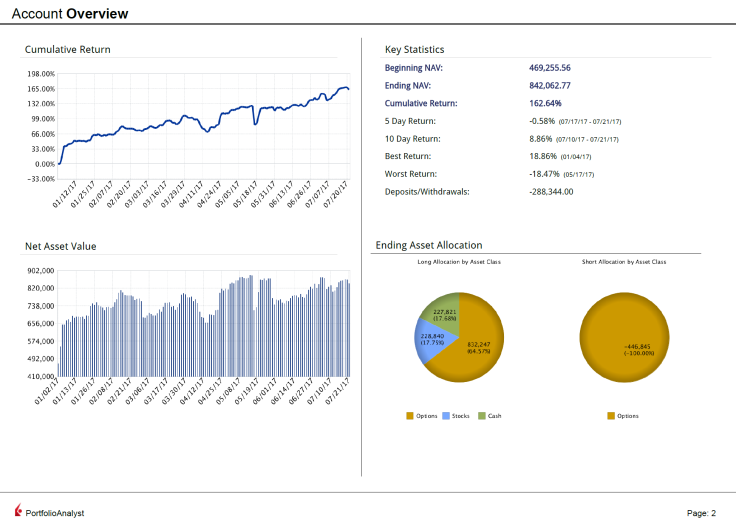This screenshot has width=736, height=532.
Task: Click the Ending NAV label
Action: click(407, 85)
